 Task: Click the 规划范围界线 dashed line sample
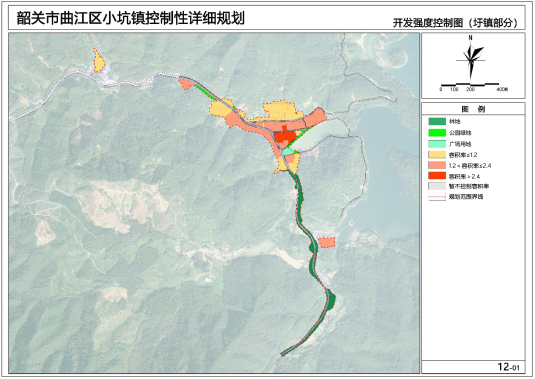(x=437, y=197)
